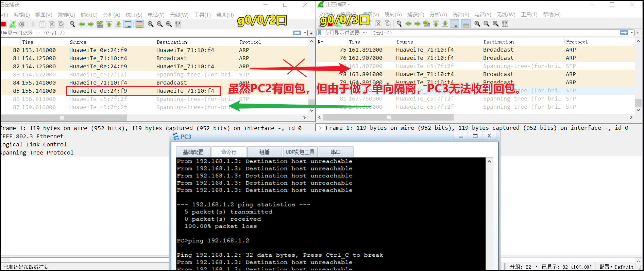
Task: Click display filter input in right Wireshark
Action: coord(471,33)
